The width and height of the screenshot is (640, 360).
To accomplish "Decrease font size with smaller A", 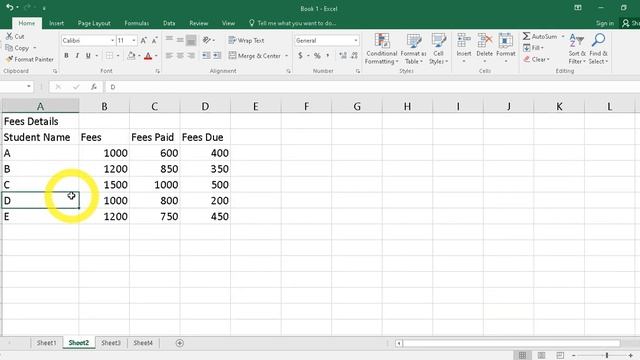I will [154, 40].
